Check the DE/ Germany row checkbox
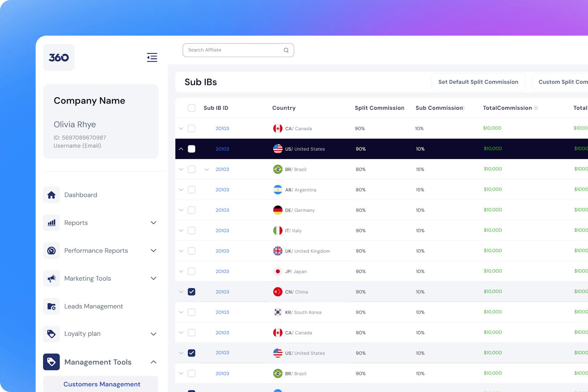This screenshot has width=588, height=392. [192, 210]
